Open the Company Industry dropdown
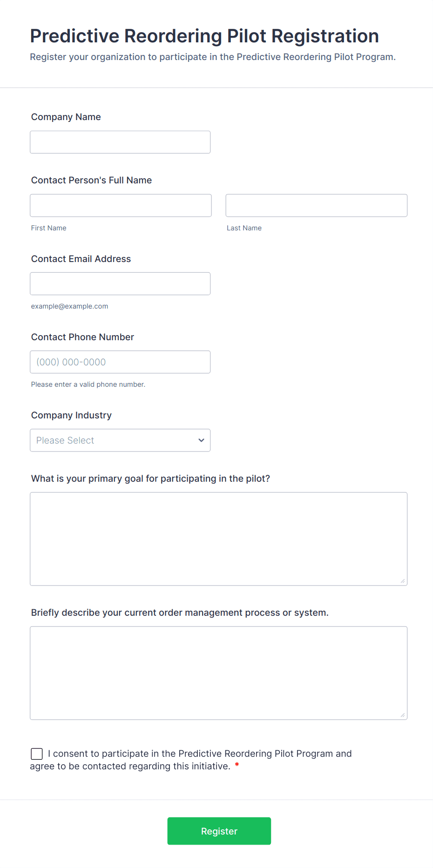Viewport: 433px width, 868px height. pos(120,440)
